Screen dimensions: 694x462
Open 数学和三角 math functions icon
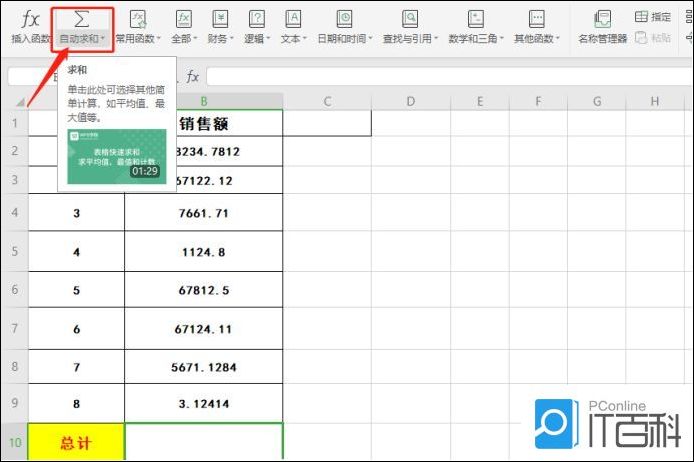(x=475, y=20)
